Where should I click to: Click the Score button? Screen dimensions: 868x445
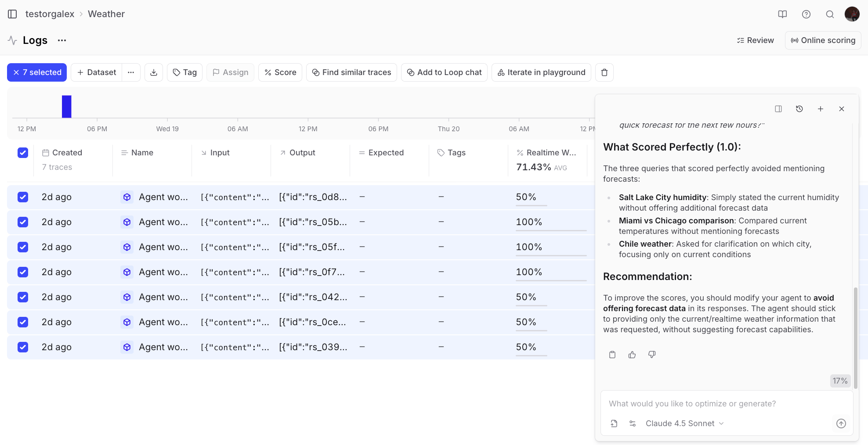(x=280, y=72)
